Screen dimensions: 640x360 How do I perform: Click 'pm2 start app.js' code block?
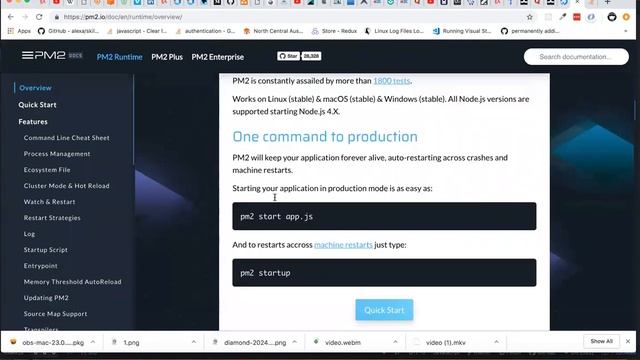tap(384, 216)
